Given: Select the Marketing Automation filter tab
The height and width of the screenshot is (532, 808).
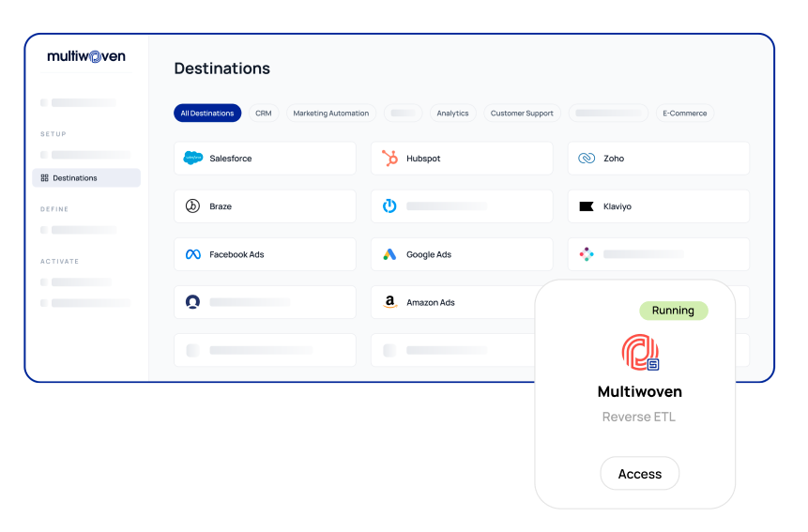Looking at the screenshot, I should [x=331, y=113].
